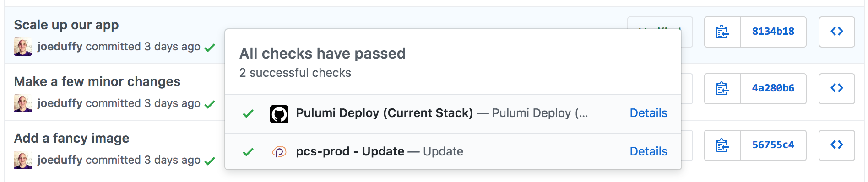This screenshot has height=182, width=868.
Task: Open Details for Pulumi Deploy check
Action: coord(648,113)
